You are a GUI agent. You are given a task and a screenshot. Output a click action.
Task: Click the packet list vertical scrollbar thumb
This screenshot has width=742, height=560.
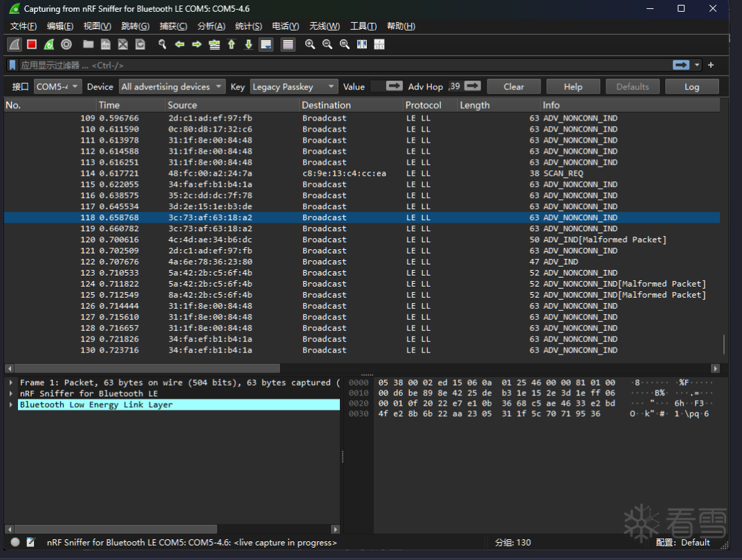point(724,344)
